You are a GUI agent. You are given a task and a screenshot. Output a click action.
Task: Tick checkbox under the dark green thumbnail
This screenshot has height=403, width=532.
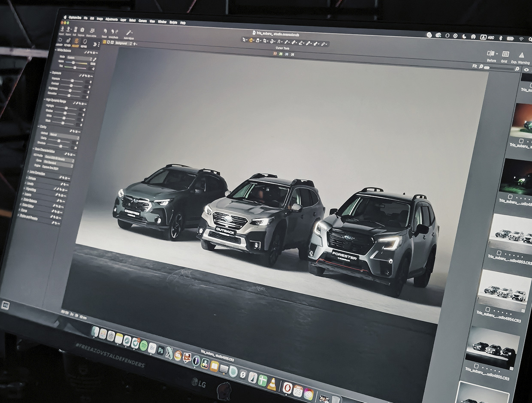(x=510, y=196)
